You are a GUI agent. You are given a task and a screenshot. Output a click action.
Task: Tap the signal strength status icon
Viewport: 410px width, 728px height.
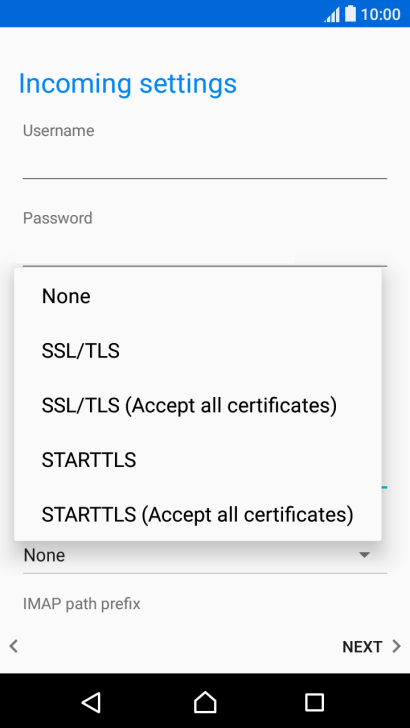coord(332,15)
